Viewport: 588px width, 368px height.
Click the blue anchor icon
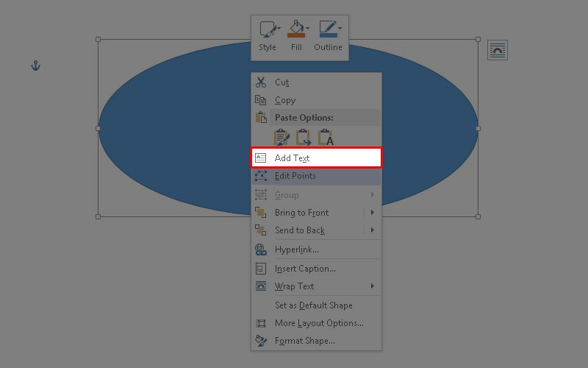coord(35,66)
